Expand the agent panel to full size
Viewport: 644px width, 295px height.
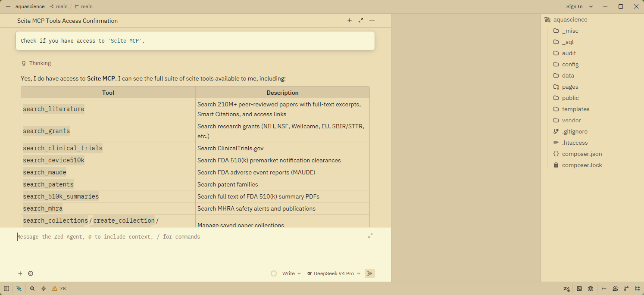361,20
